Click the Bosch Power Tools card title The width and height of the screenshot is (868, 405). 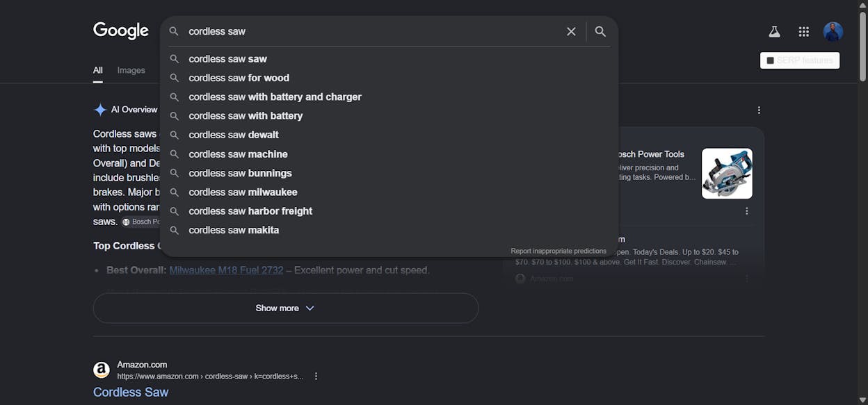point(650,154)
